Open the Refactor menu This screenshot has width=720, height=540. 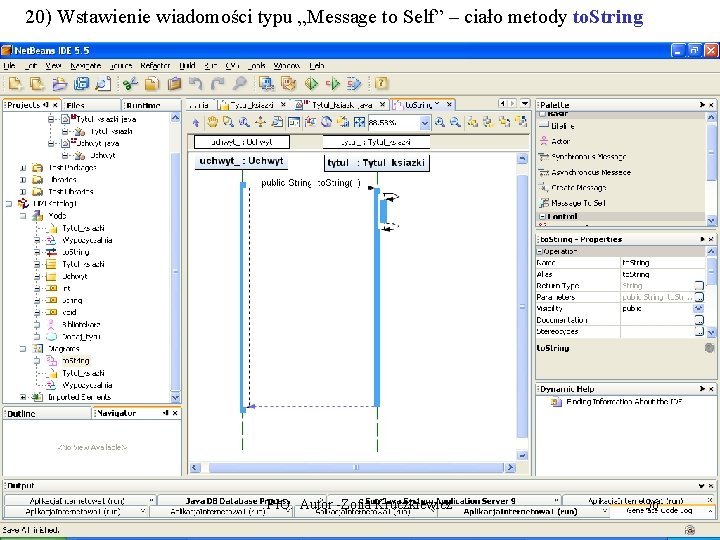coord(155,66)
